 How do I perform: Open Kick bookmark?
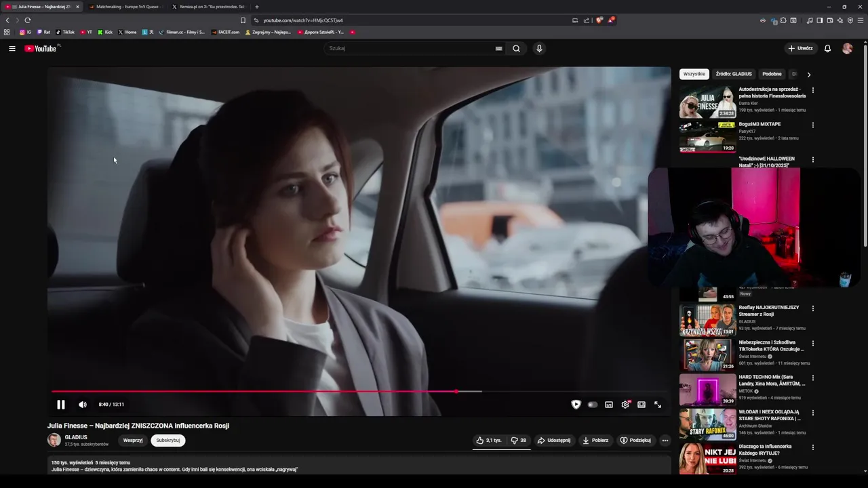105,32
